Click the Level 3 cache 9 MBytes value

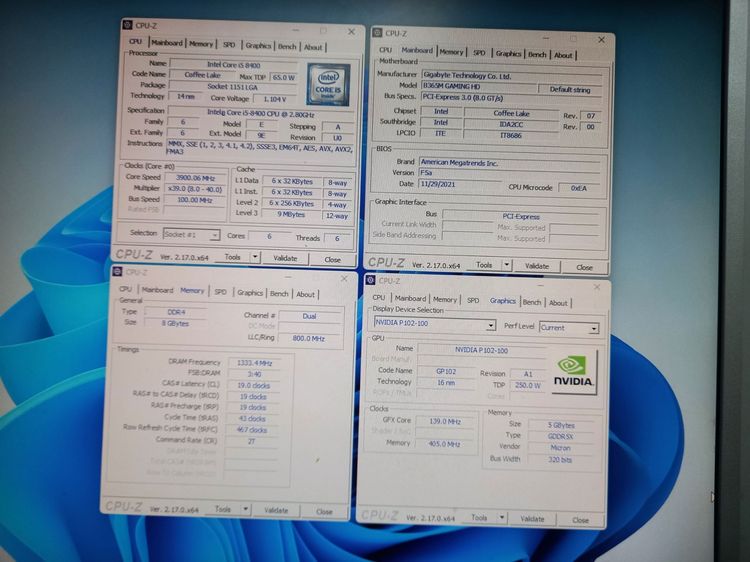[x=291, y=214]
